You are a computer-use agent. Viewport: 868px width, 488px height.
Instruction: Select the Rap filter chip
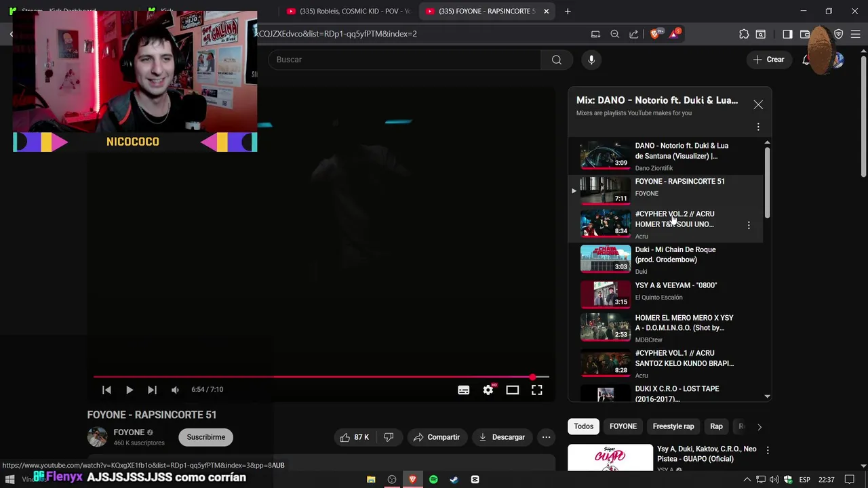716,426
